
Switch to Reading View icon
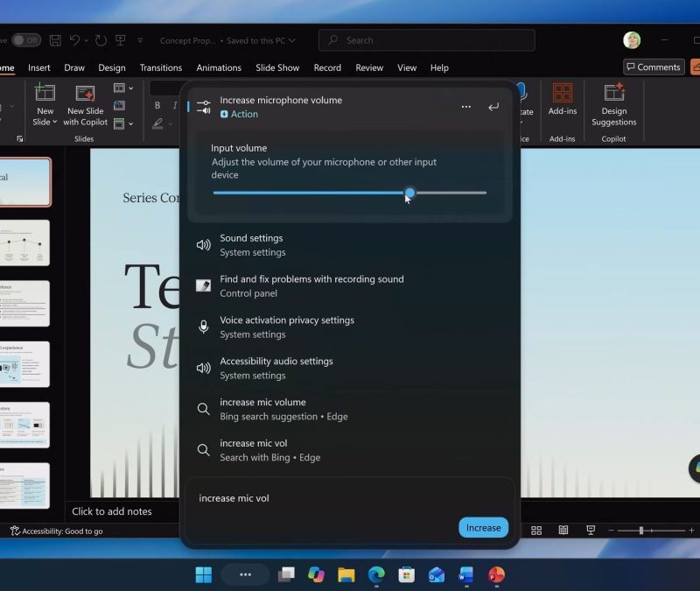click(x=563, y=531)
